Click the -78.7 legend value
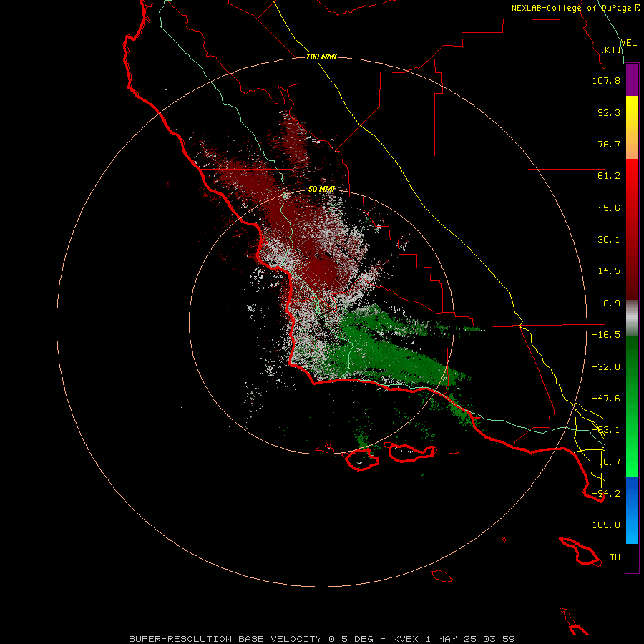 tap(606, 462)
